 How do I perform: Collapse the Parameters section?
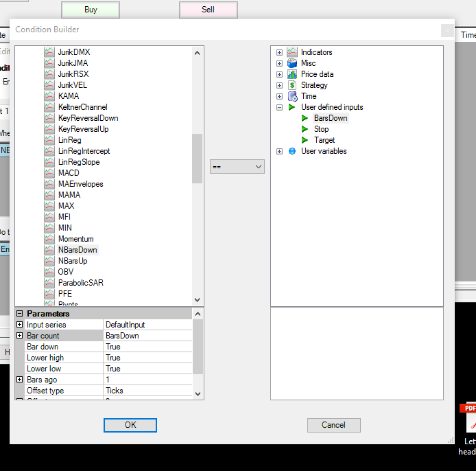coord(19,313)
